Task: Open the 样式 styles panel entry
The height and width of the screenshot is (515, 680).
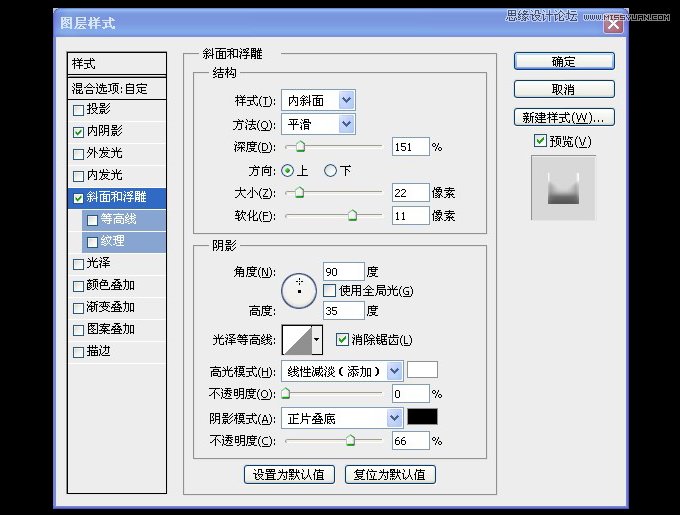Action: [x=117, y=64]
